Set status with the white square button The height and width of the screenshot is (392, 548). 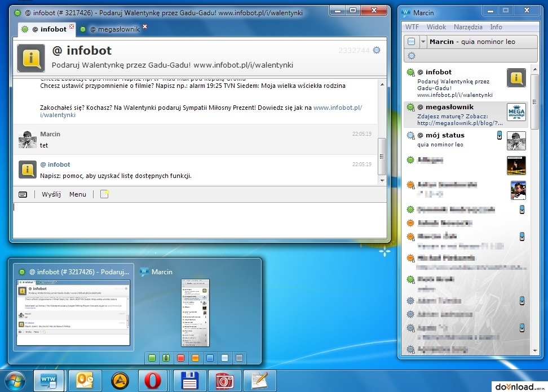tap(225, 358)
